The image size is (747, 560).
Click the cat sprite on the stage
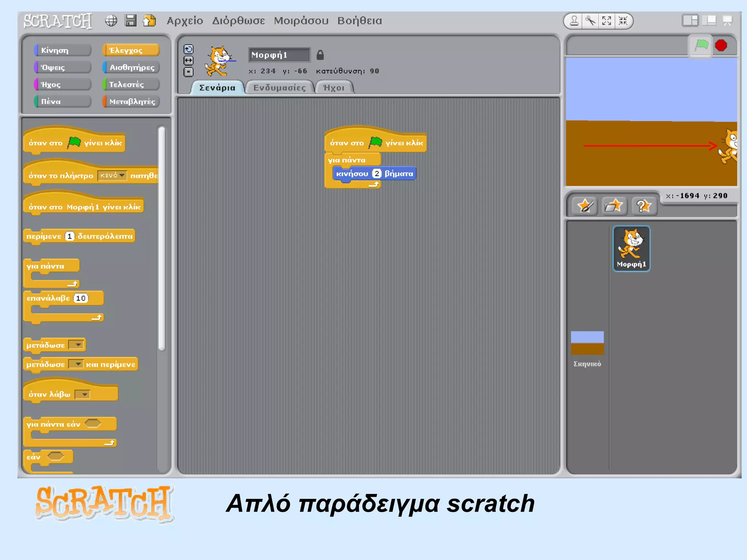coord(728,147)
